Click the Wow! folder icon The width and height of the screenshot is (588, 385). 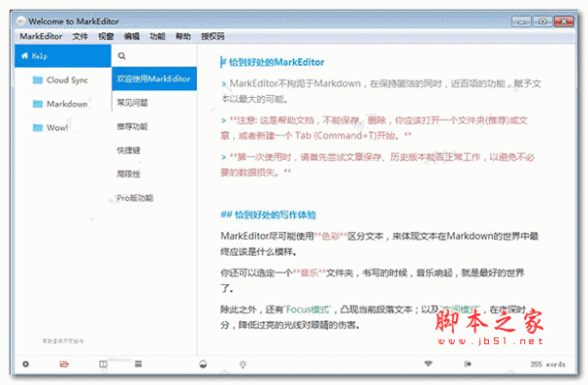[x=37, y=127]
